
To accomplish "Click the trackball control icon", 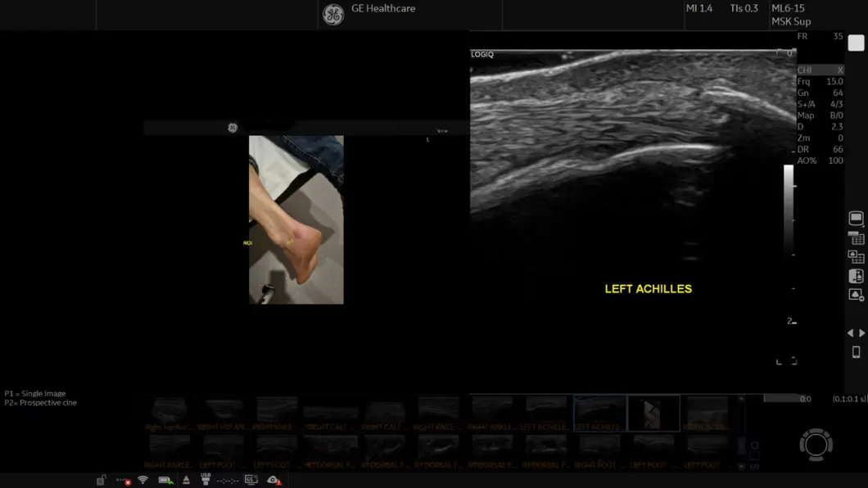I will point(816,444).
